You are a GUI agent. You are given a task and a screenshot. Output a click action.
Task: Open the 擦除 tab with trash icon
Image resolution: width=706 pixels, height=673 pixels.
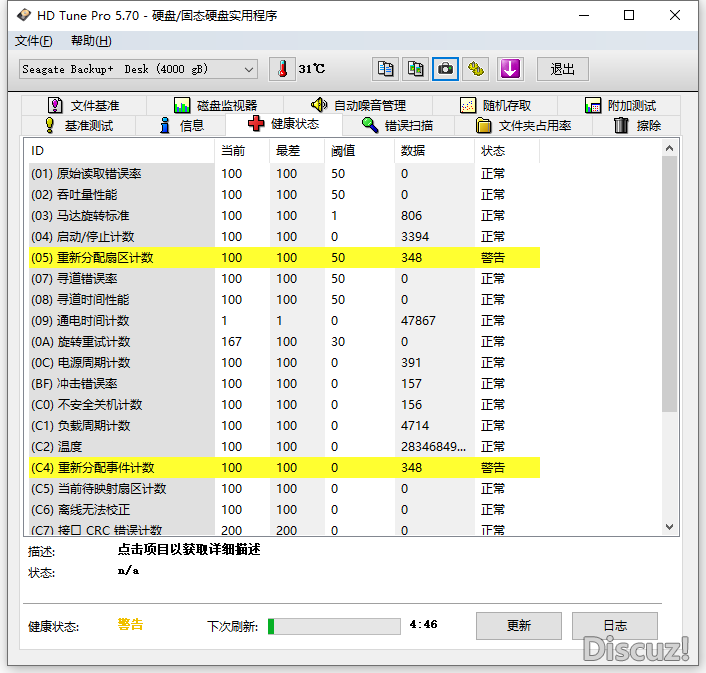(x=637, y=125)
